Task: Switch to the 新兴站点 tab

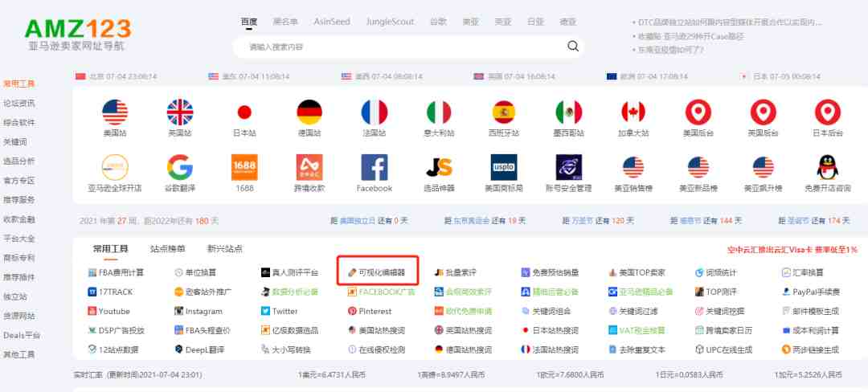Action: pos(225,249)
